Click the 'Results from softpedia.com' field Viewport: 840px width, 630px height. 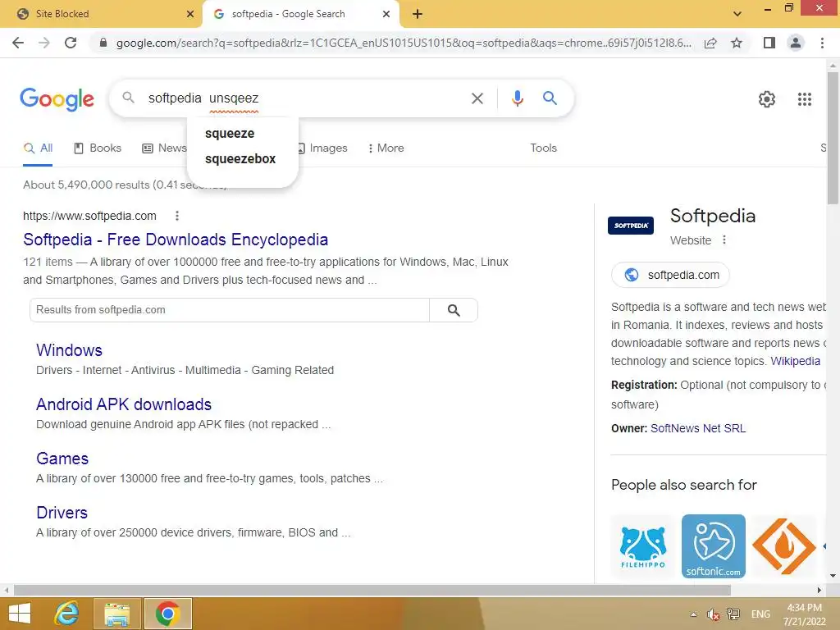pos(230,310)
